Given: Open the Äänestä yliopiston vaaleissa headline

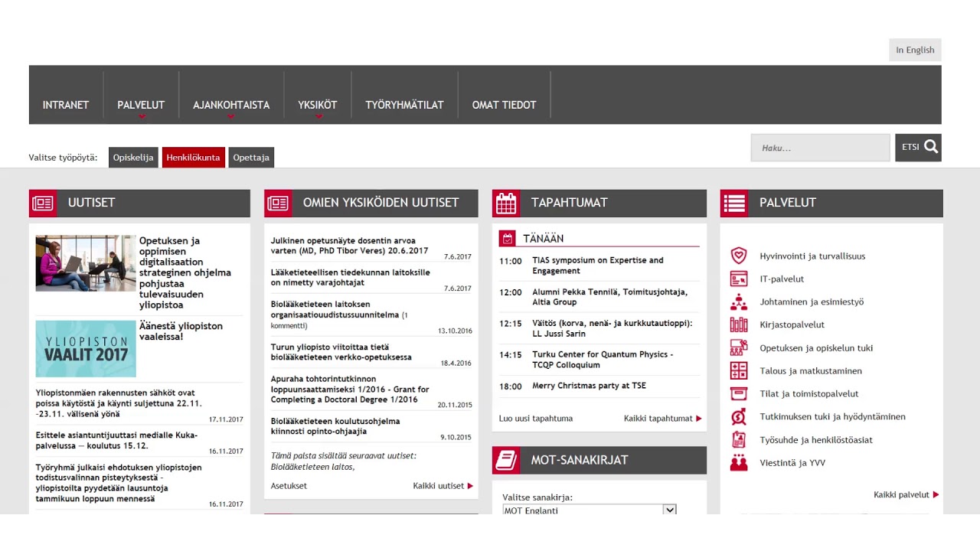Looking at the screenshot, I should coord(181,331).
